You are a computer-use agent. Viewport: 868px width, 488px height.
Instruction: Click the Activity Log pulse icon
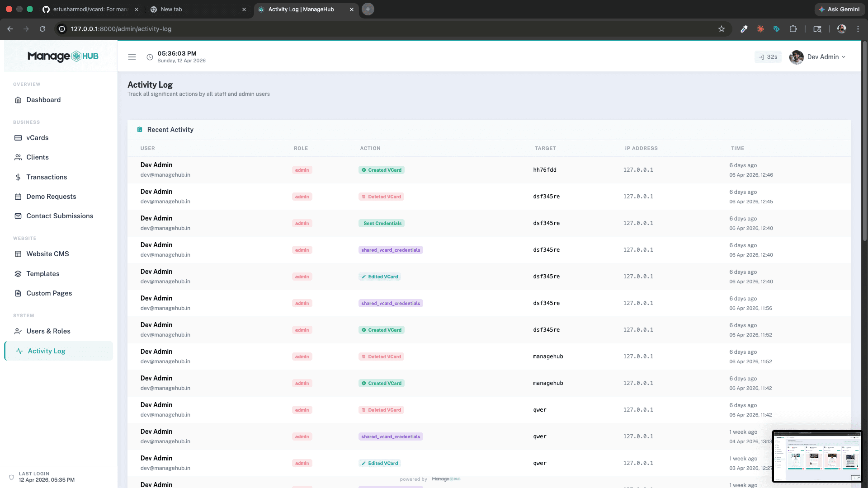19,351
